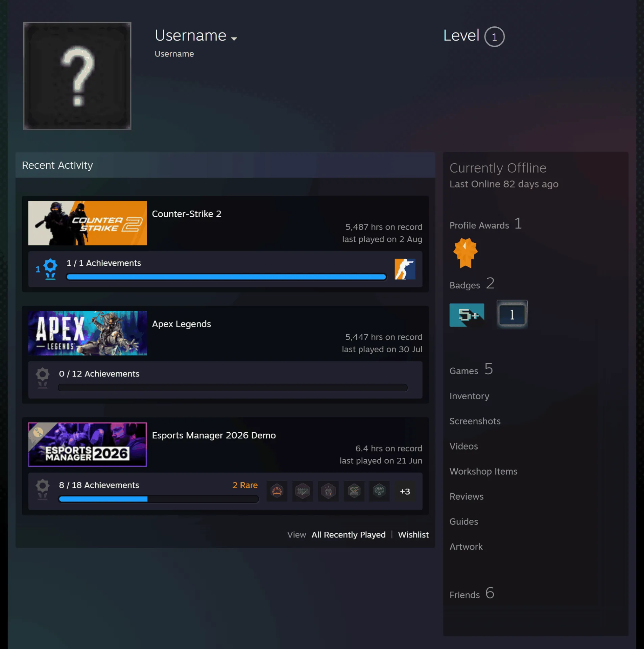Click the third Esports Manager achievement icon
644x649 pixels.
point(328,491)
